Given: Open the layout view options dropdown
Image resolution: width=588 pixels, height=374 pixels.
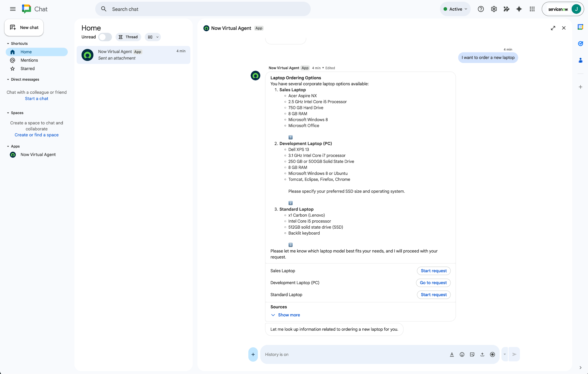Looking at the screenshot, I should (153, 37).
